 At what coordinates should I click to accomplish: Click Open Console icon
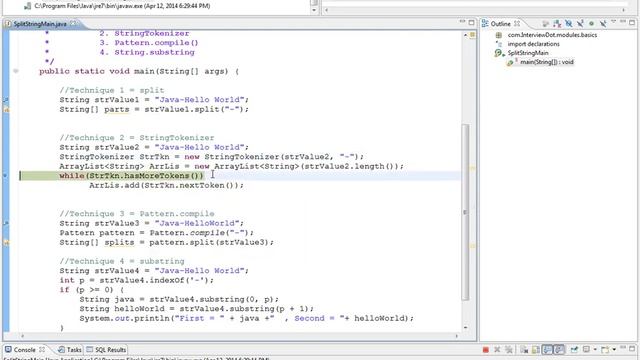(x=605, y=350)
